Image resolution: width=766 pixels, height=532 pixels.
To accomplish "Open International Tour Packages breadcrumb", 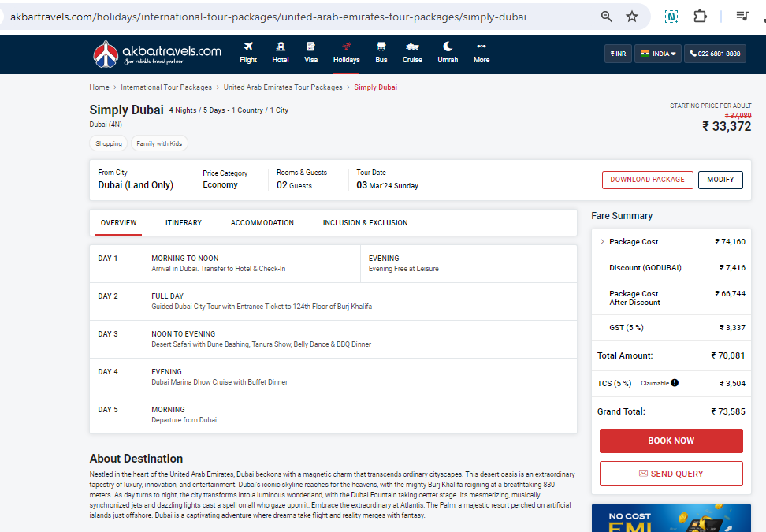I will 166,87.
